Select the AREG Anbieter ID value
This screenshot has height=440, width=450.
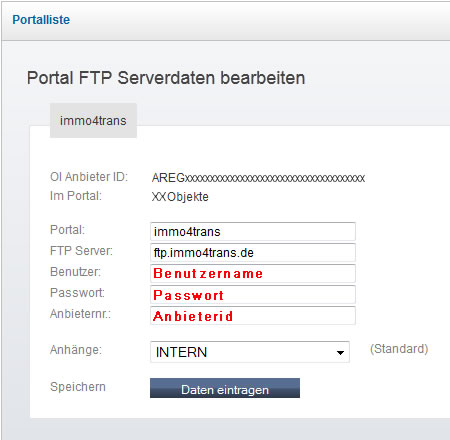pos(258,178)
